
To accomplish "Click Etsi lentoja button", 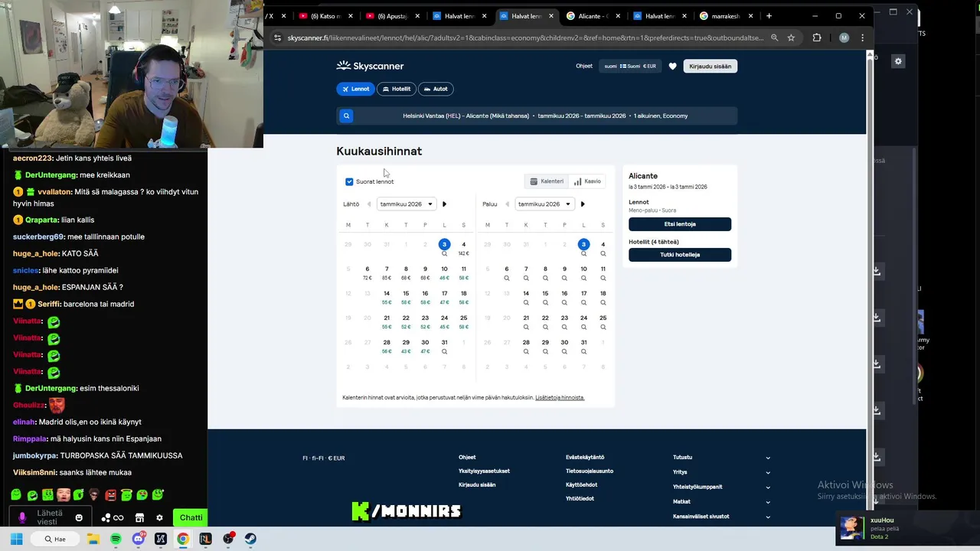I will 680,224.
